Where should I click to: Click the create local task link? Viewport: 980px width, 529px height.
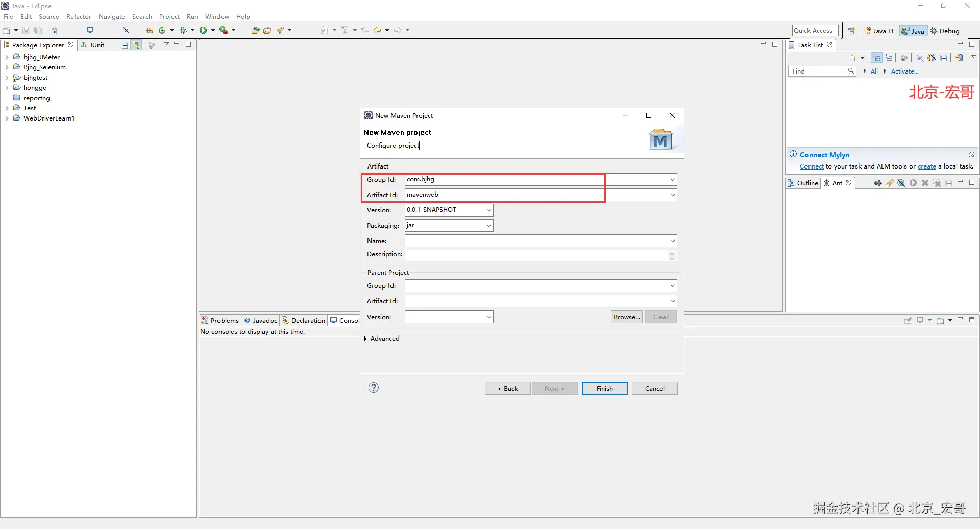(927, 166)
